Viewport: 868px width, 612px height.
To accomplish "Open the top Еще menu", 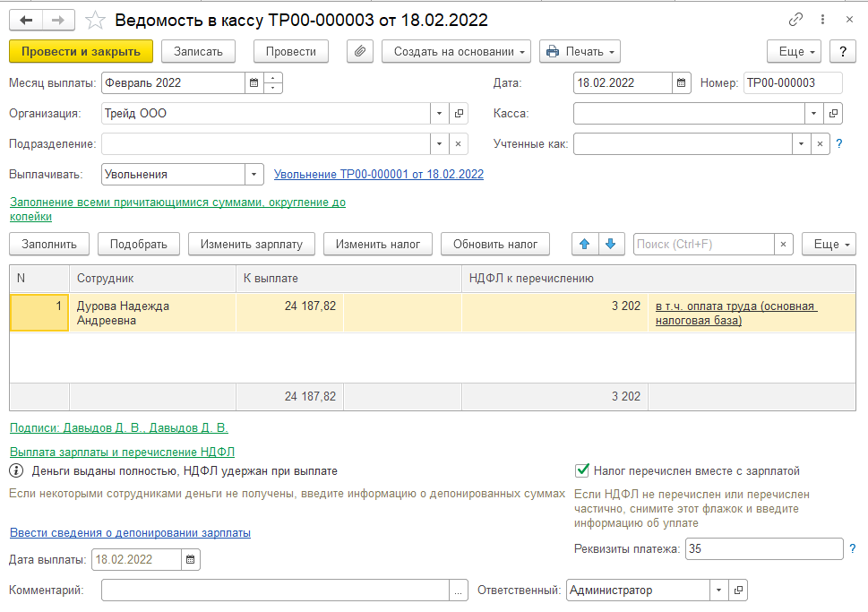I will coord(794,51).
